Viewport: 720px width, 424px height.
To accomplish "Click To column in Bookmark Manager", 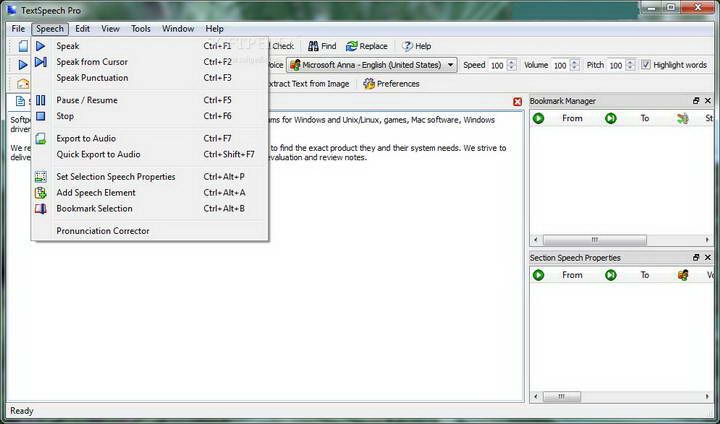I will 645,119.
